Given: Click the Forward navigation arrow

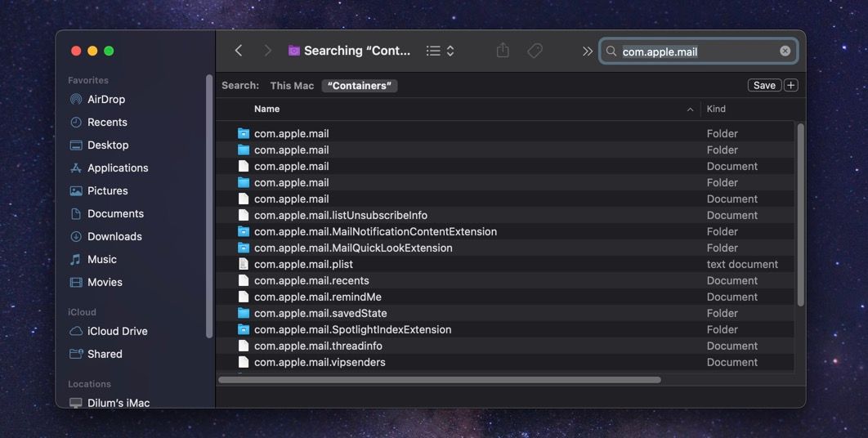Looking at the screenshot, I should click(267, 51).
